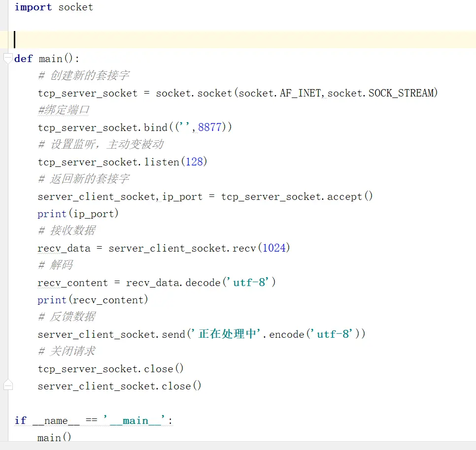Click the comment '#绑定端口'

(64, 110)
